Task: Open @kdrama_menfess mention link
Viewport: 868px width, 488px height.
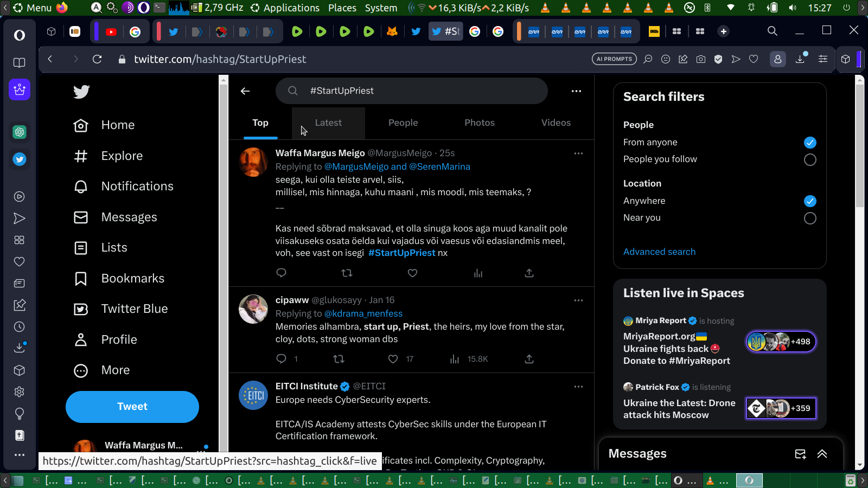Action: pyautogui.click(x=363, y=313)
